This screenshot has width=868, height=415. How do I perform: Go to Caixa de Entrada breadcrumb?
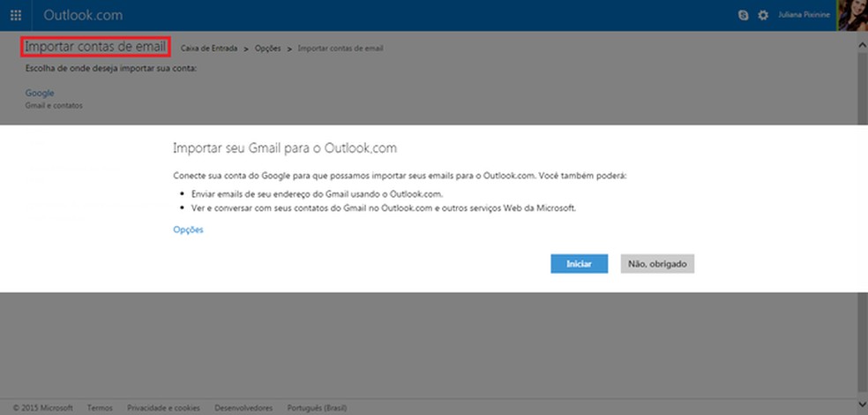click(x=209, y=49)
